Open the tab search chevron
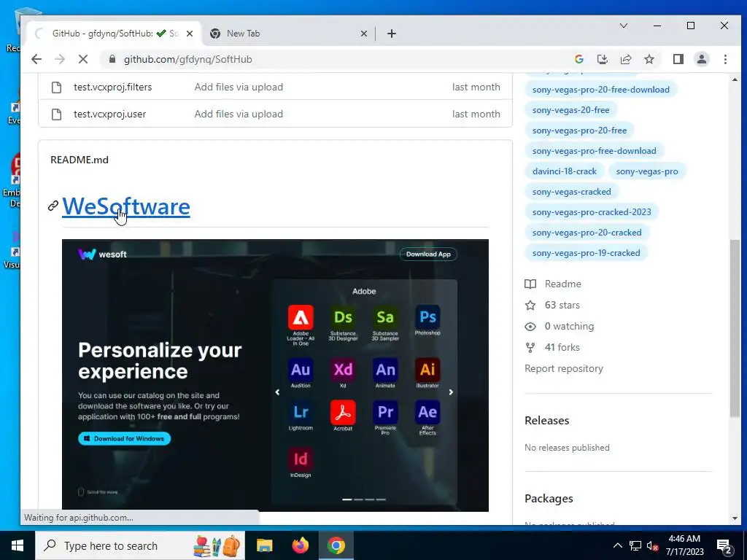 (624, 26)
